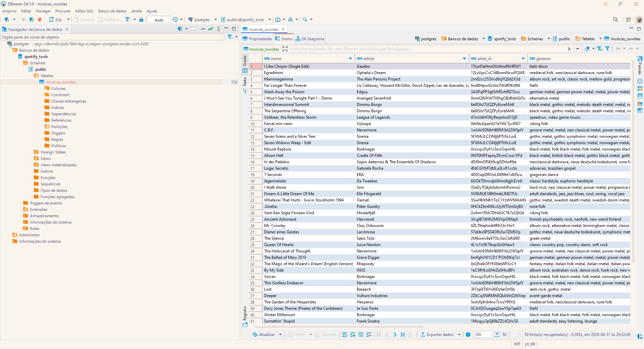Screen dimensions: 644x349
Task: Jump to last row icon
Action: click(x=402, y=335)
